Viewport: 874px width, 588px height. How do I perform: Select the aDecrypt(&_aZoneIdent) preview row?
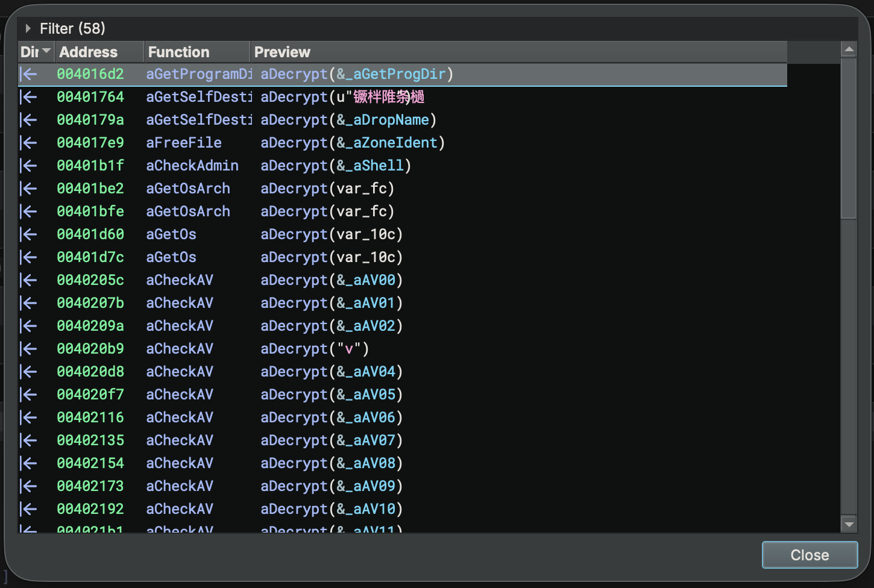click(x=353, y=143)
